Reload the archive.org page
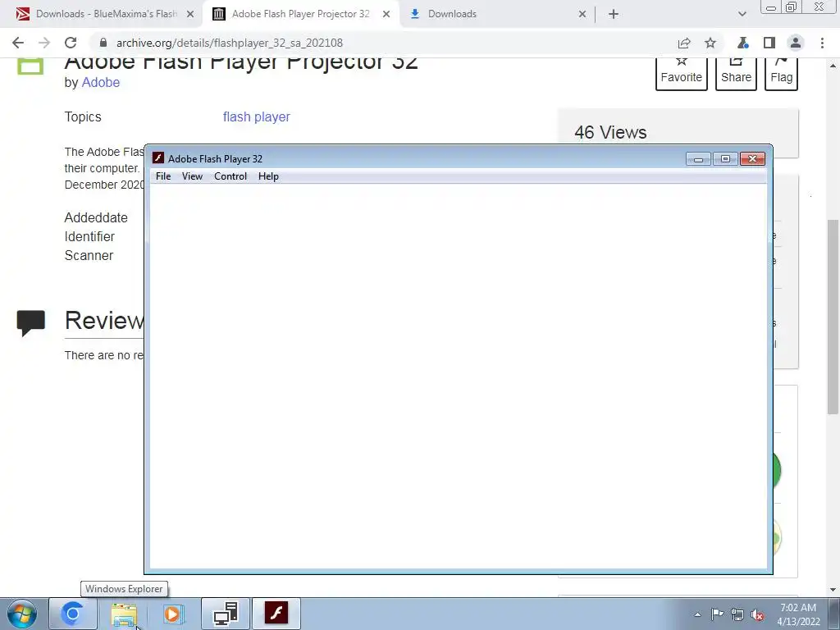Viewport: 840px width, 630px height. (71, 43)
